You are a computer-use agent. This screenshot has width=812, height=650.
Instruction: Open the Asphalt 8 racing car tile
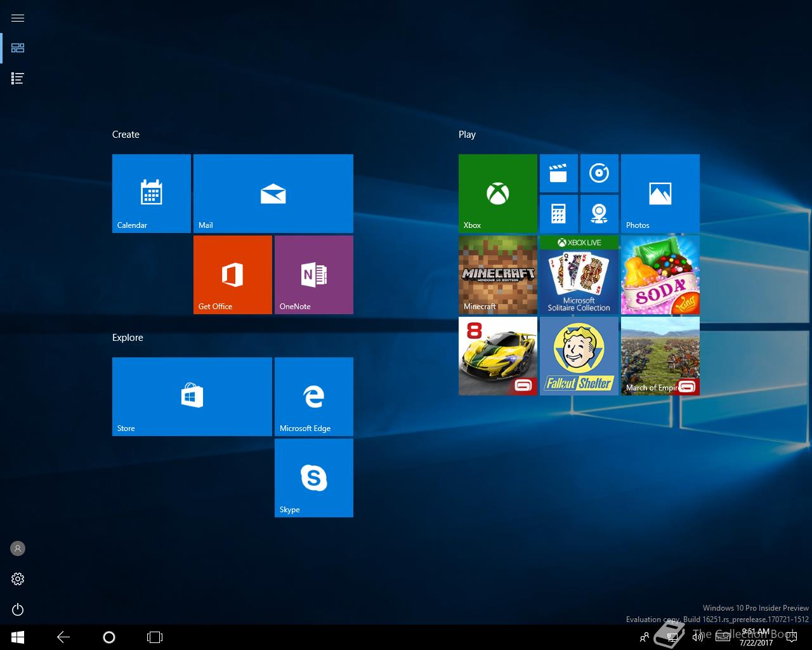click(498, 356)
